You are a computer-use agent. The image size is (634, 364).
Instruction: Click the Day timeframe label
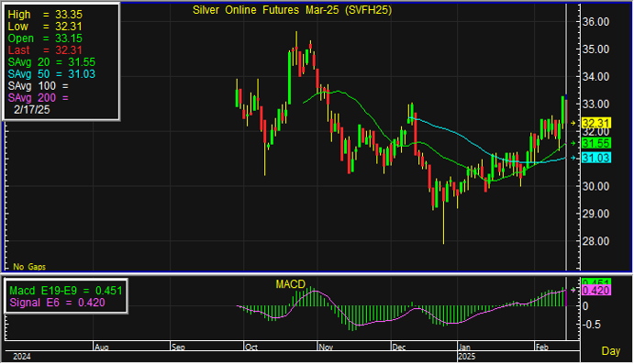(x=610, y=350)
